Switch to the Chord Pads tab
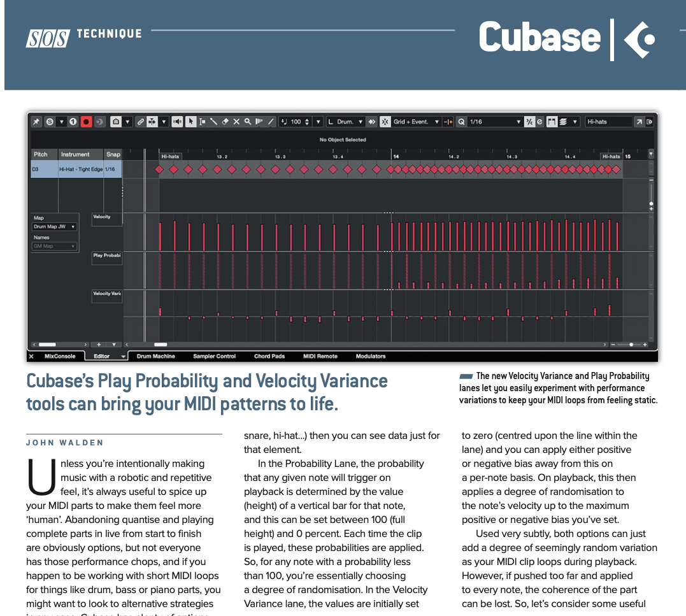 click(x=269, y=357)
